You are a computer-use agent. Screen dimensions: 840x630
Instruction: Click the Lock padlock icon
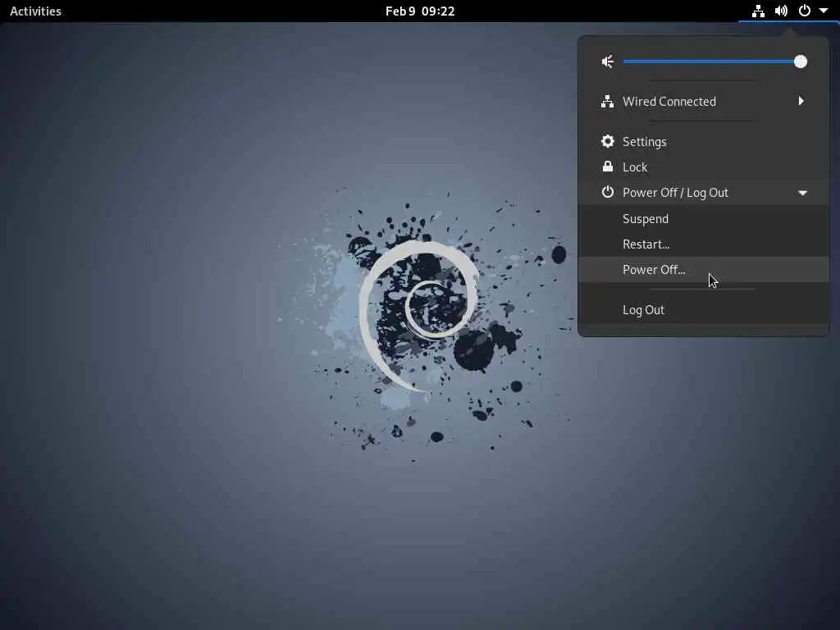(x=608, y=167)
